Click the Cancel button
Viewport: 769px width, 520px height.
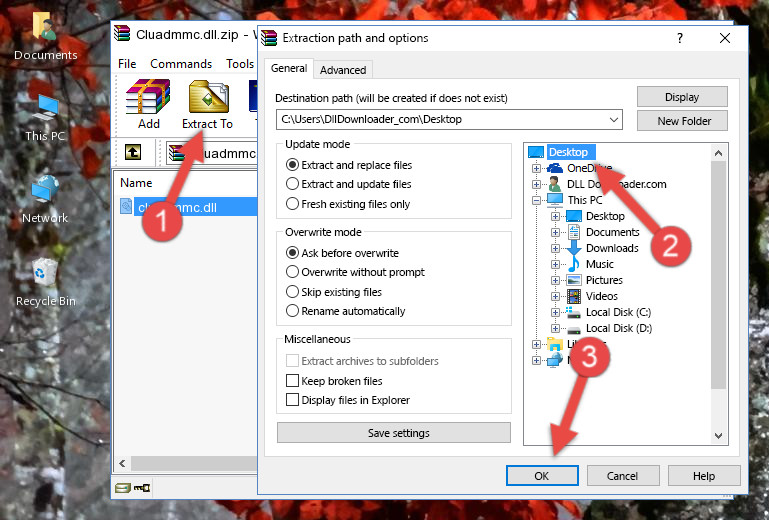coord(622,476)
